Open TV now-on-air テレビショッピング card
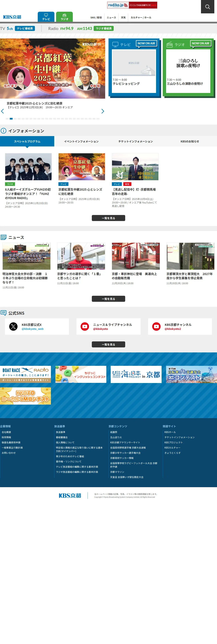217x644 pixels. pyautogui.click(x=134, y=71)
